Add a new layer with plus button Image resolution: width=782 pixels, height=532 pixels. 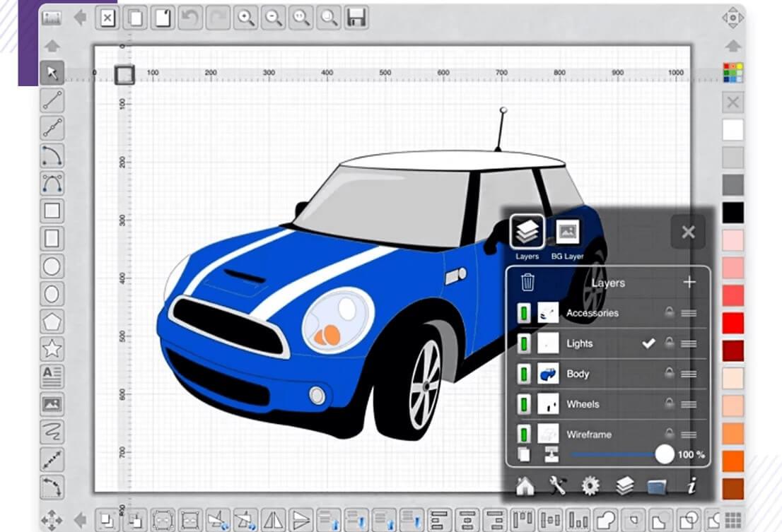689,283
